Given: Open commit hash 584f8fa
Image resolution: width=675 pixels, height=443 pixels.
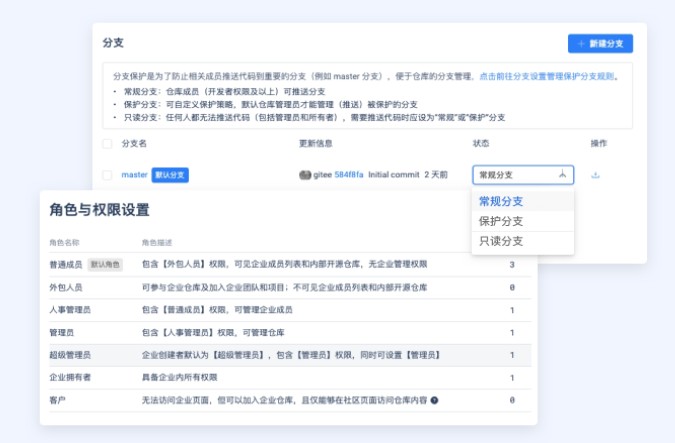Looking at the screenshot, I should (349, 175).
